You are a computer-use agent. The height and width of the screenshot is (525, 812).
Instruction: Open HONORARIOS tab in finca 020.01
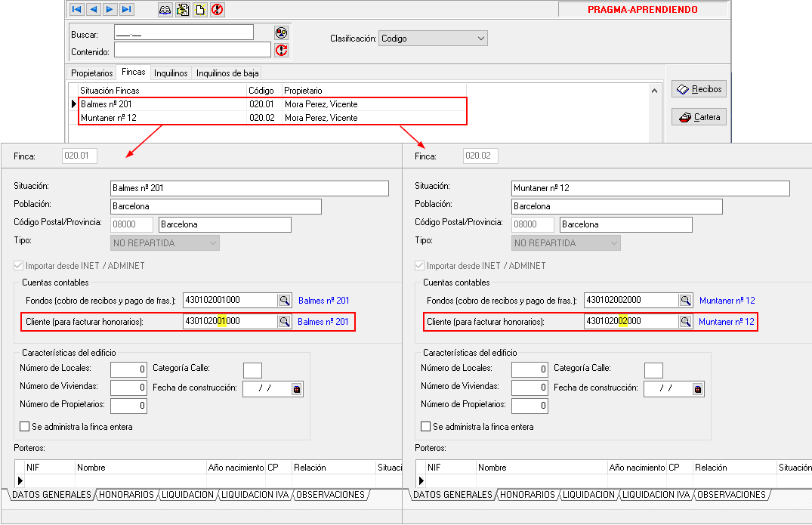click(x=126, y=495)
